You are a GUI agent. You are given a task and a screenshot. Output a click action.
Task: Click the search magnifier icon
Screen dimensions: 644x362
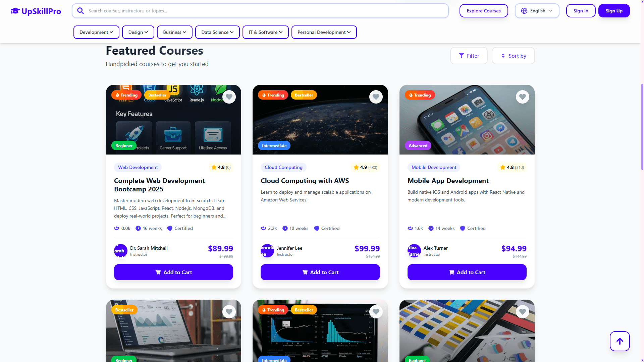pyautogui.click(x=80, y=11)
